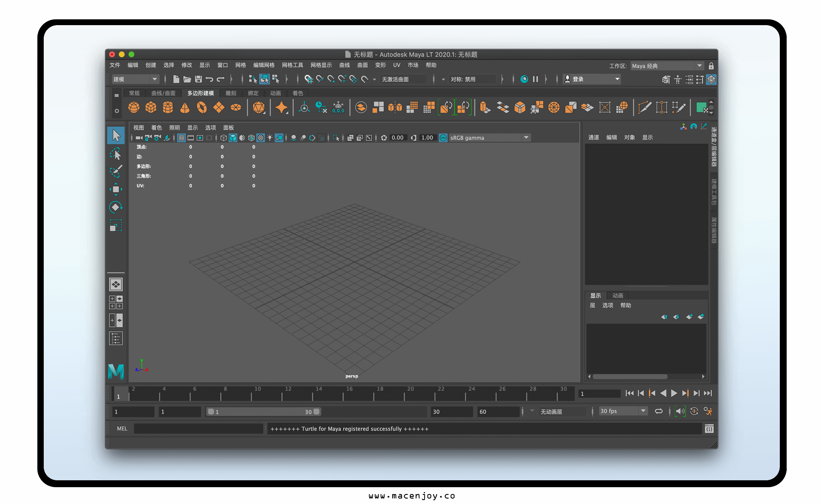Toggle textured display in viewport

click(260, 137)
